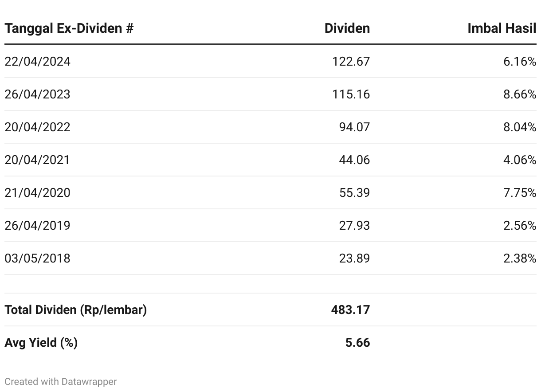Select the 20/04/2021 date cell
Image resolution: width=541 pixels, height=392 pixels.
tap(37, 160)
